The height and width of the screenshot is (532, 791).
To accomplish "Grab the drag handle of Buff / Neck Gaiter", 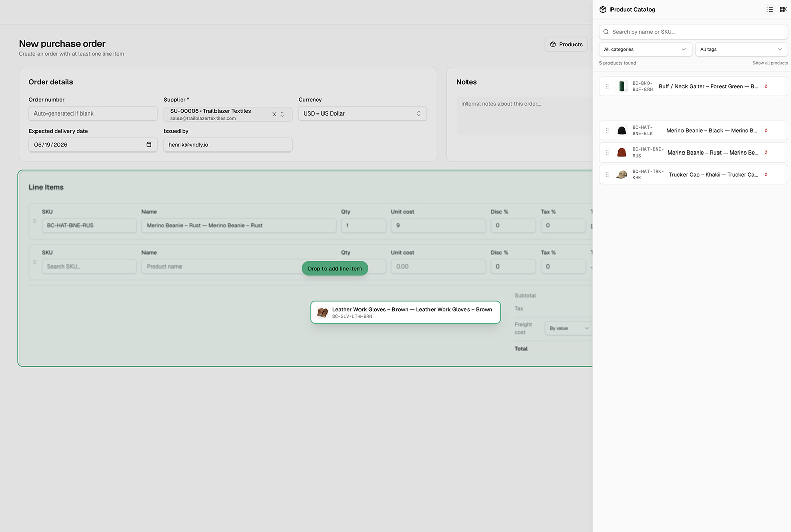I will pos(607,86).
